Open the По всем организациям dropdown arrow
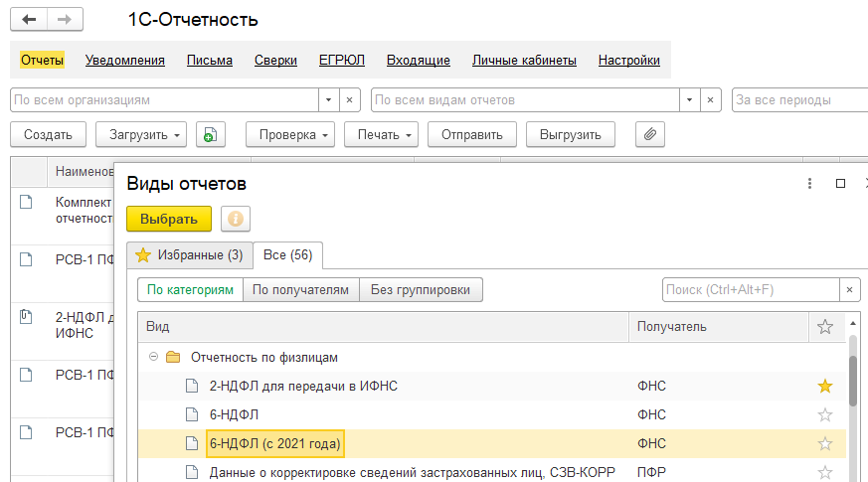This screenshot has height=482, width=868. tap(328, 100)
